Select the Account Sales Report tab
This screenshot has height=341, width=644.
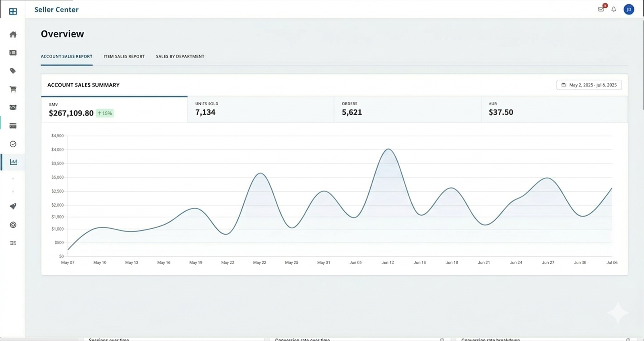tap(66, 56)
